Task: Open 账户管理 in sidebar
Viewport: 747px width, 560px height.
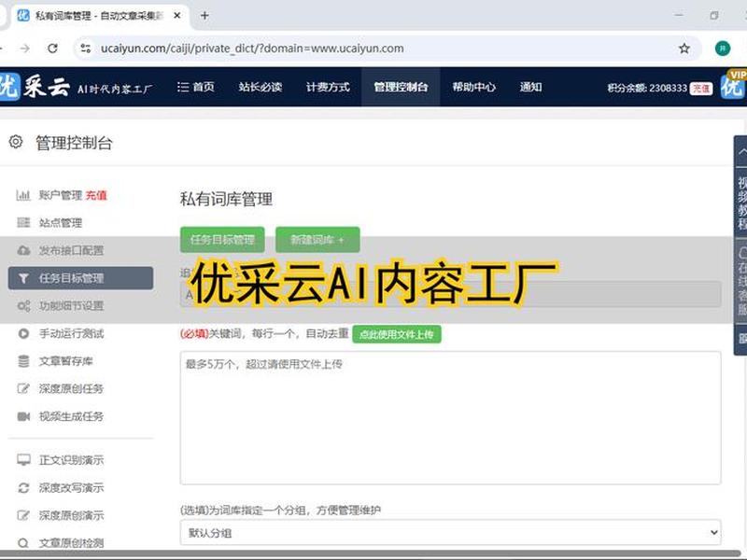Action: coord(61,195)
